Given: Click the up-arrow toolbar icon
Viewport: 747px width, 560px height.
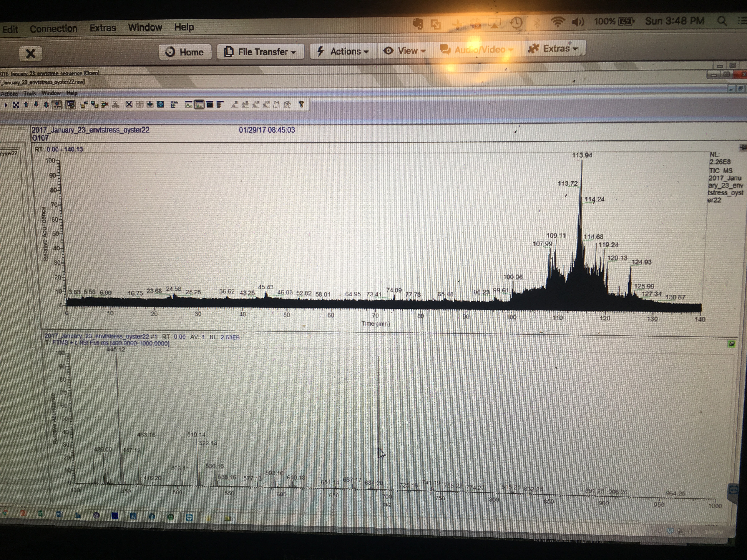Looking at the screenshot, I should [x=26, y=105].
